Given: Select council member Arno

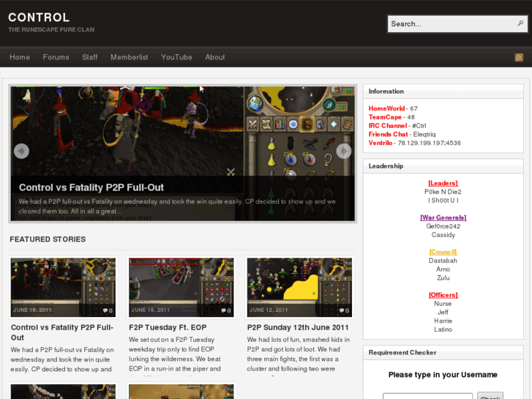Looking at the screenshot, I should pyautogui.click(x=443, y=269).
